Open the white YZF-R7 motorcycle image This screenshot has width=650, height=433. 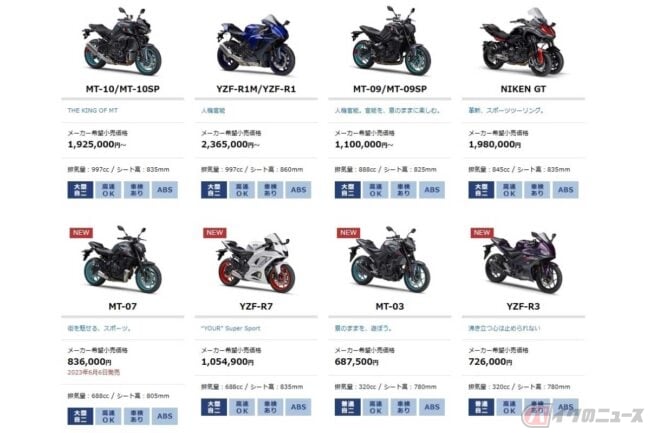[256, 263]
